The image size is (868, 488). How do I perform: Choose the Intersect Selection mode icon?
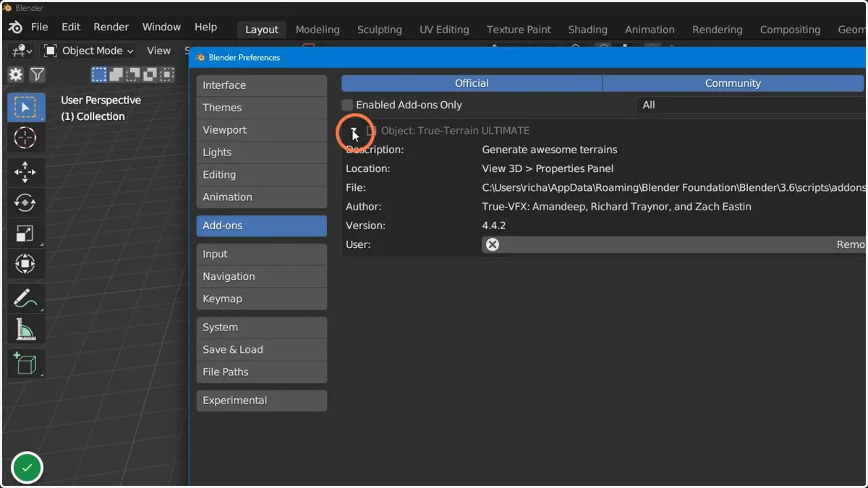[167, 74]
